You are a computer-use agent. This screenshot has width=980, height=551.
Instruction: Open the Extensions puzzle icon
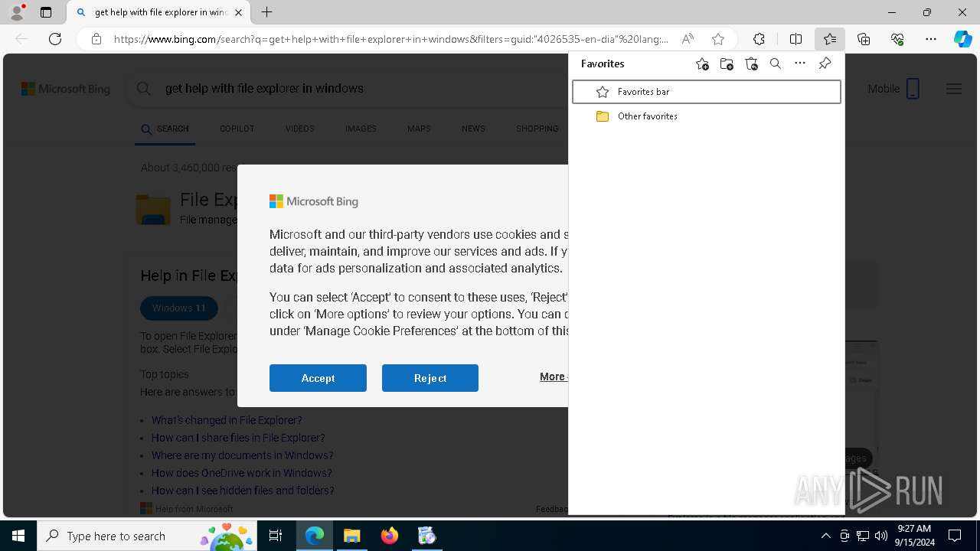(759, 39)
